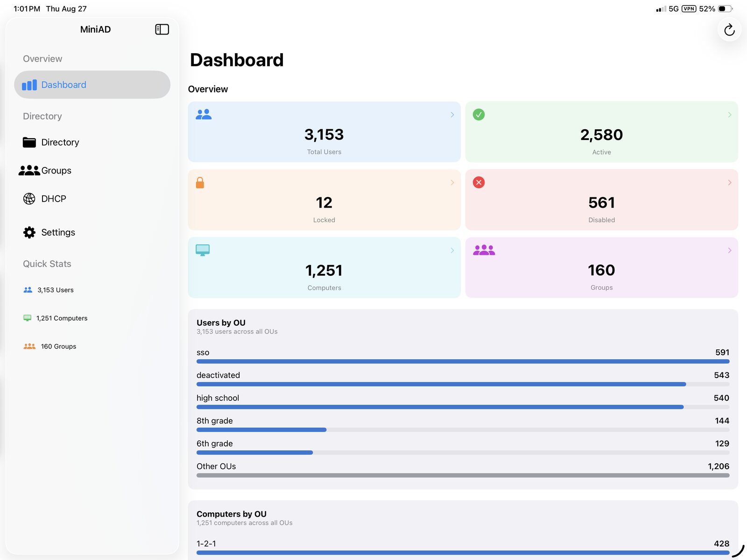
Task: Click the red X icon in Disabled card
Action: pos(479,182)
